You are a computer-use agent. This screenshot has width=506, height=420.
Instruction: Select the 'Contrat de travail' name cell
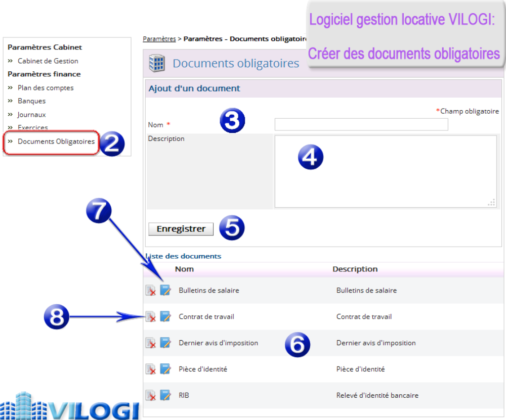point(206,316)
